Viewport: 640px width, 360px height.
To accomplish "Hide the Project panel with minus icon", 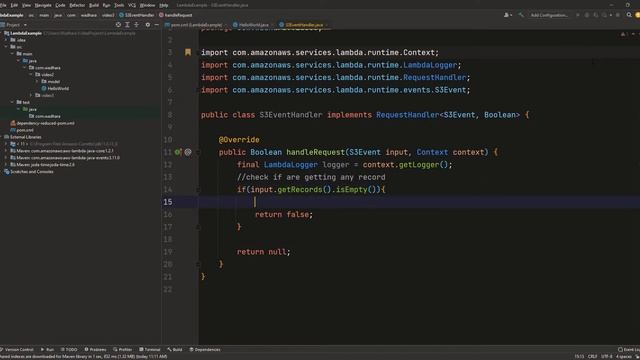I will 156,25.
